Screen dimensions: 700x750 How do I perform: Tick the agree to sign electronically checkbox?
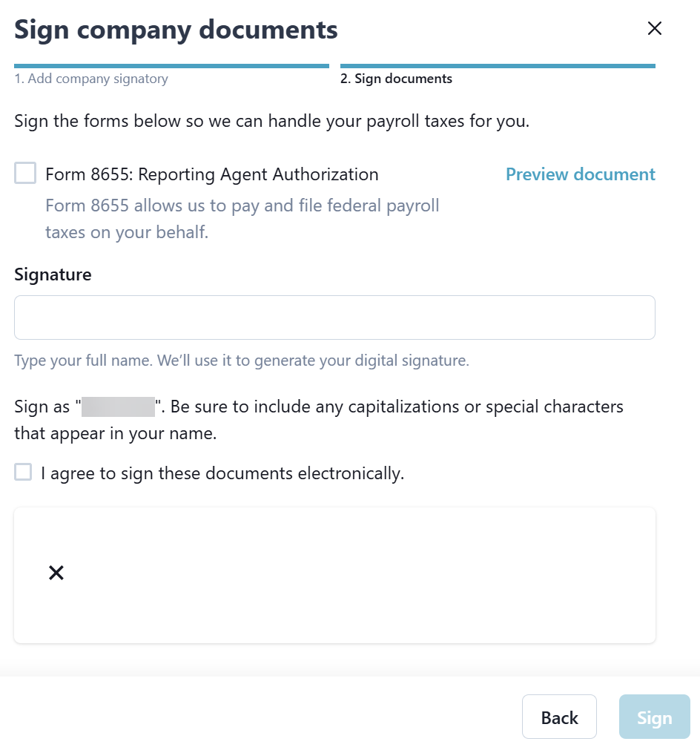pyautogui.click(x=24, y=473)
